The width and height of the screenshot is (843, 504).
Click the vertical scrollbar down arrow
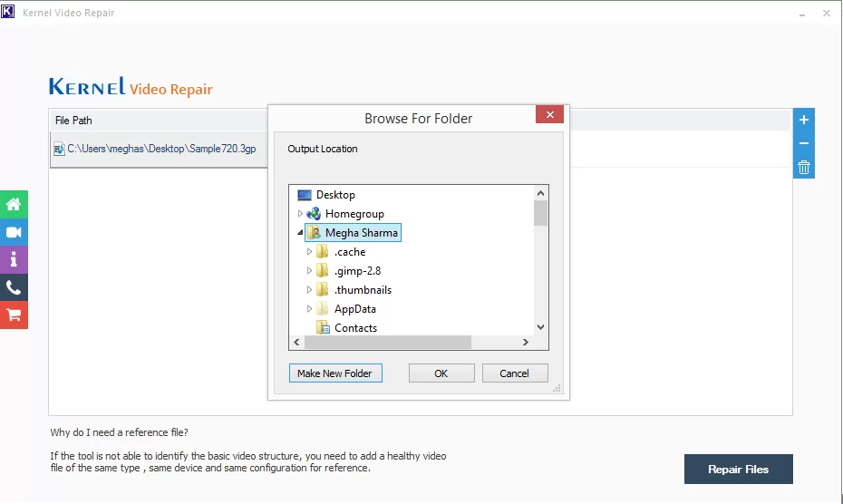pos(541,327)
